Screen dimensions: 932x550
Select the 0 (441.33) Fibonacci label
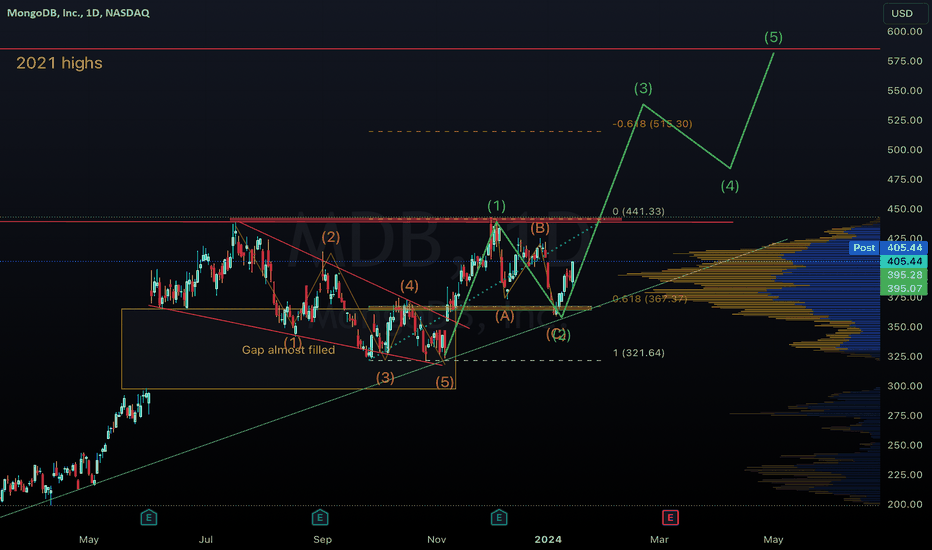[x=638, y=211]
